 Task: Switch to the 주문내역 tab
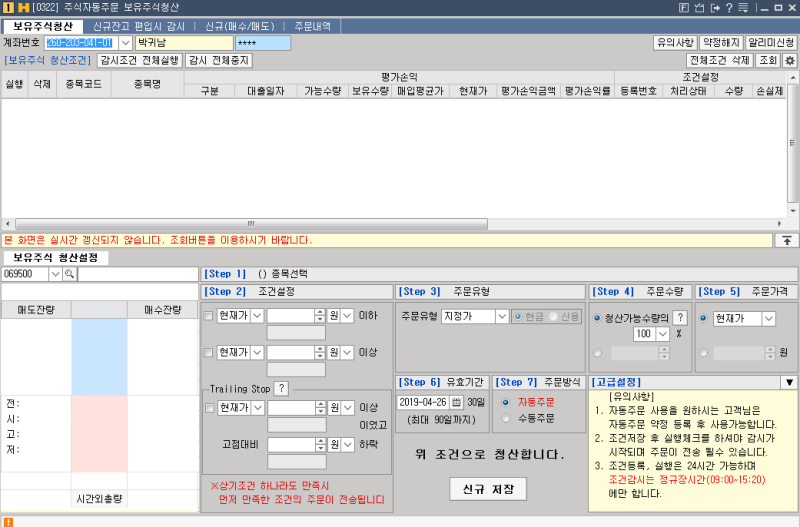tap(314, 26)
